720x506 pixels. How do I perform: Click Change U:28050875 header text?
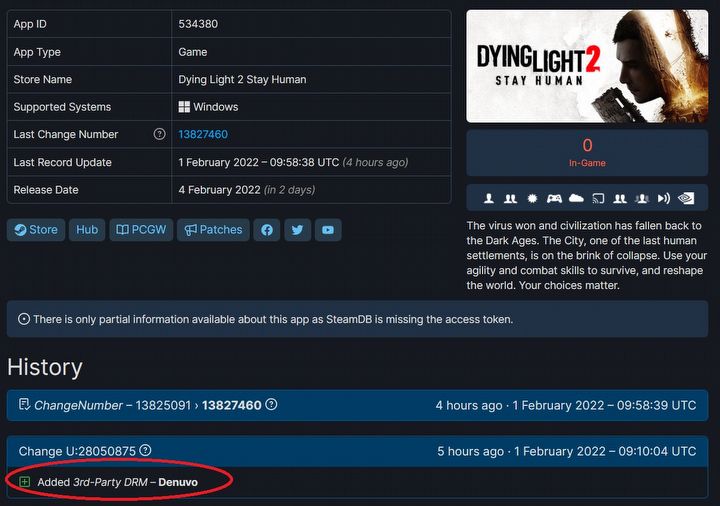77,451
